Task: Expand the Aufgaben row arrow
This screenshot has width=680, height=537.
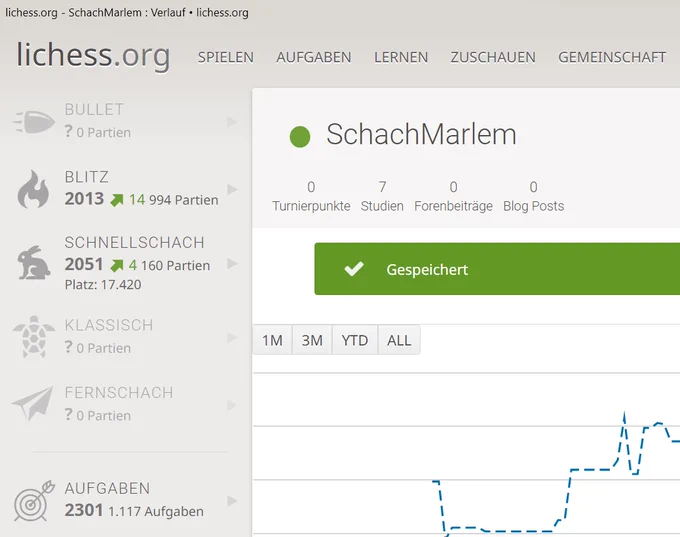Action: (x=232, y=501)
